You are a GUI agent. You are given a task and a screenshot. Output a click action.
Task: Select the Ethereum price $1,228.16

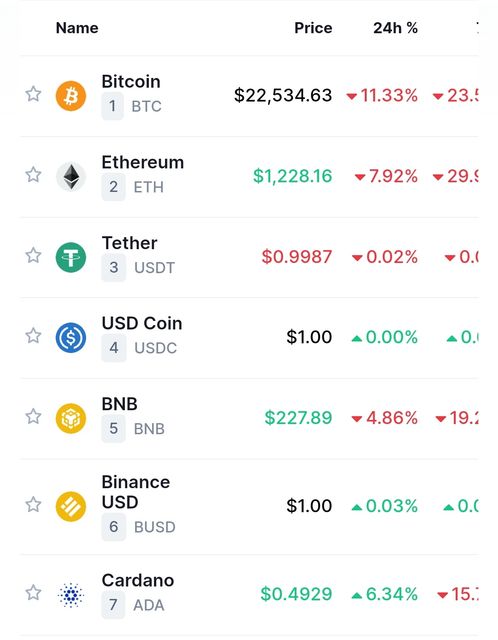(292, 176)
